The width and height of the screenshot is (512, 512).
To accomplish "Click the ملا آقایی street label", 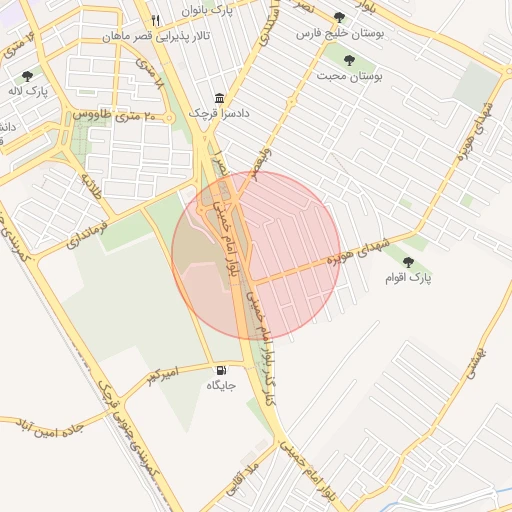I will click(x=242, y=479).
